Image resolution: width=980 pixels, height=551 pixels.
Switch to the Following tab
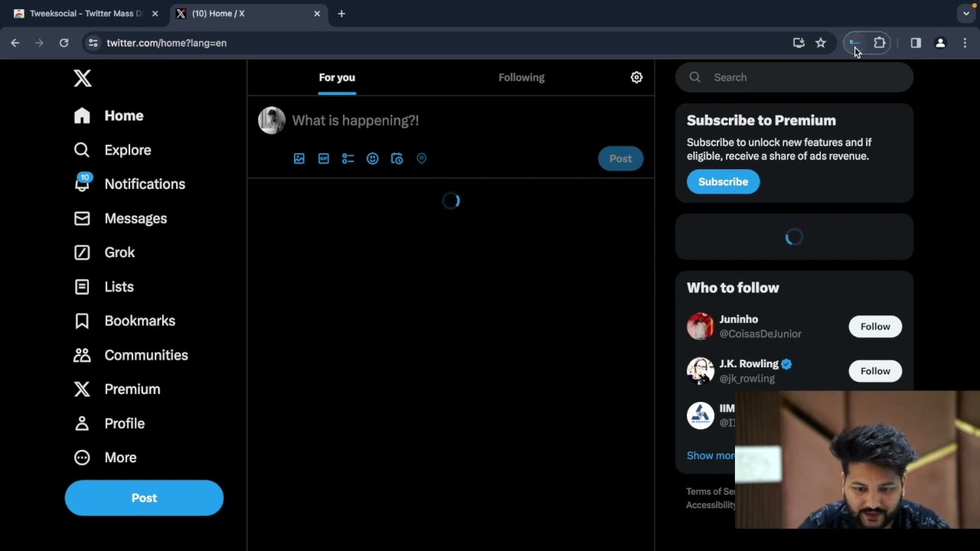pyautogui.click(x=521, y=77)
